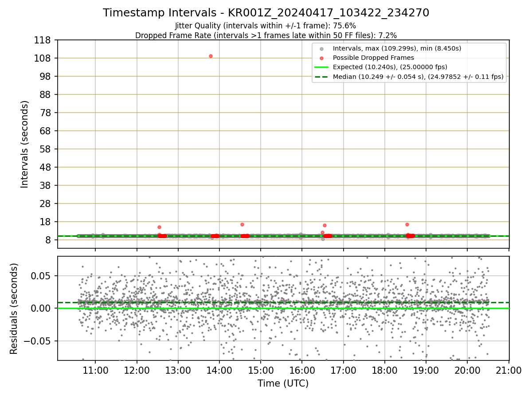
Task: Click the '11:00' x-axis tick label
Action: pos(95,371)
